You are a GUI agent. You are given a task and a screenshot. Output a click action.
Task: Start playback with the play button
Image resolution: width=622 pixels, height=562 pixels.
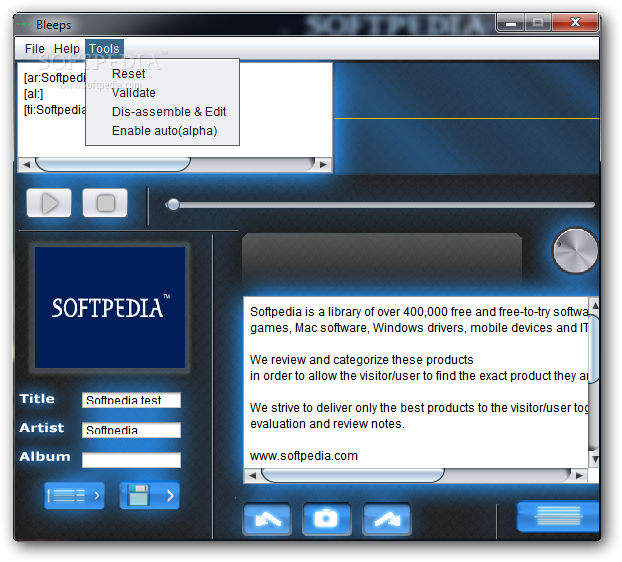49,203
